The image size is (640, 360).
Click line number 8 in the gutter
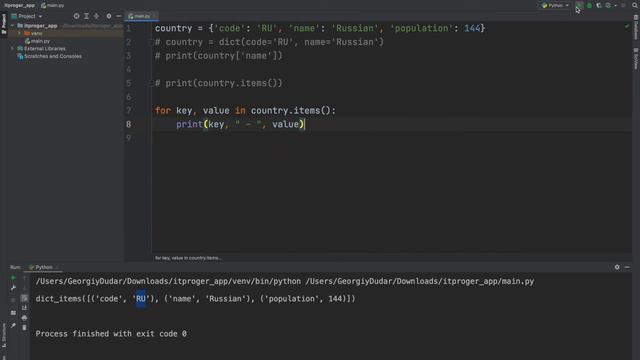[129, 124]
